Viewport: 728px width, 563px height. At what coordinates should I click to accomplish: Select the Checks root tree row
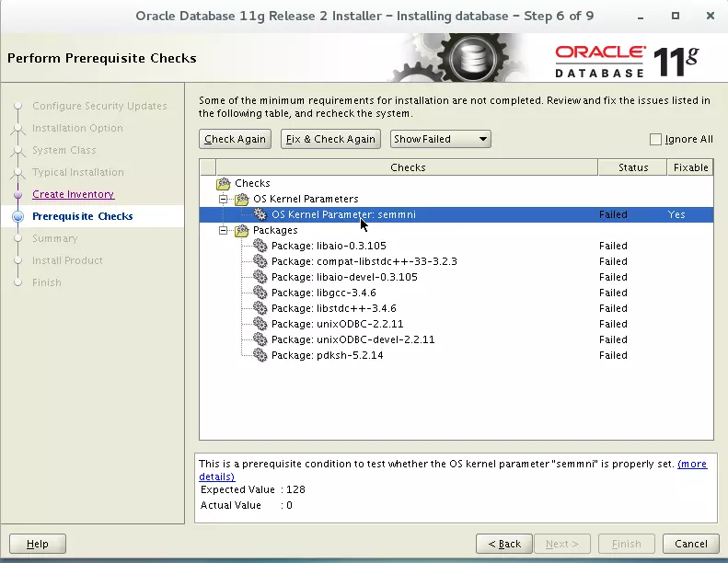click(456, 183)
